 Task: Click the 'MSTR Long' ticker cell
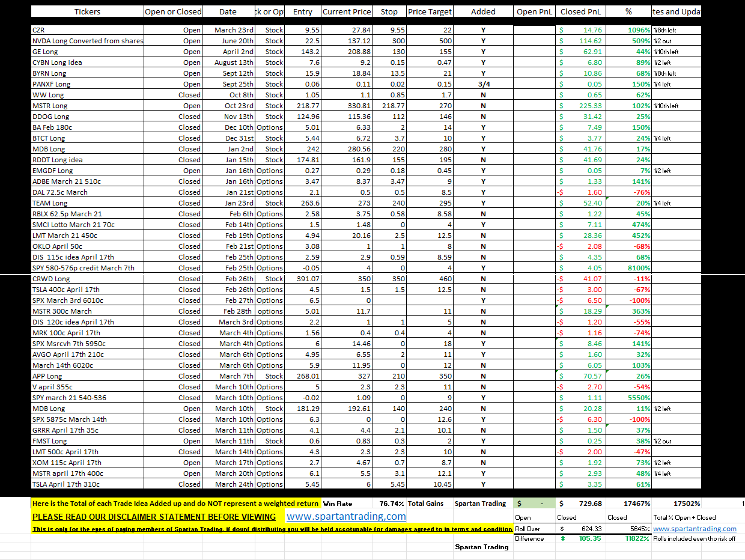click(x=88, y=106)
